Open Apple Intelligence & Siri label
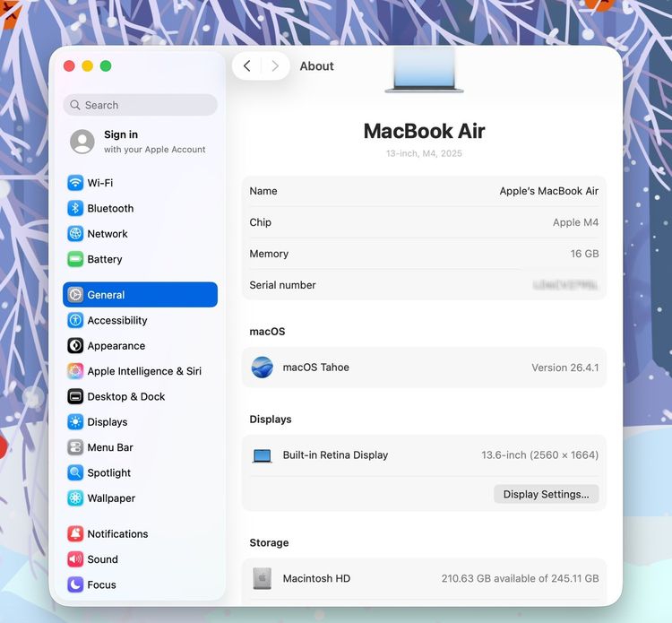This screenshot has height=623, width=672. (x=144, y=371)
